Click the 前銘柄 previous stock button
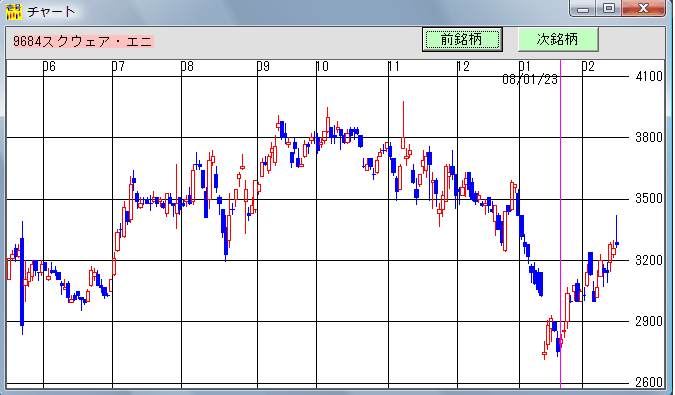675x395 pixels. (x=462, y=40)
